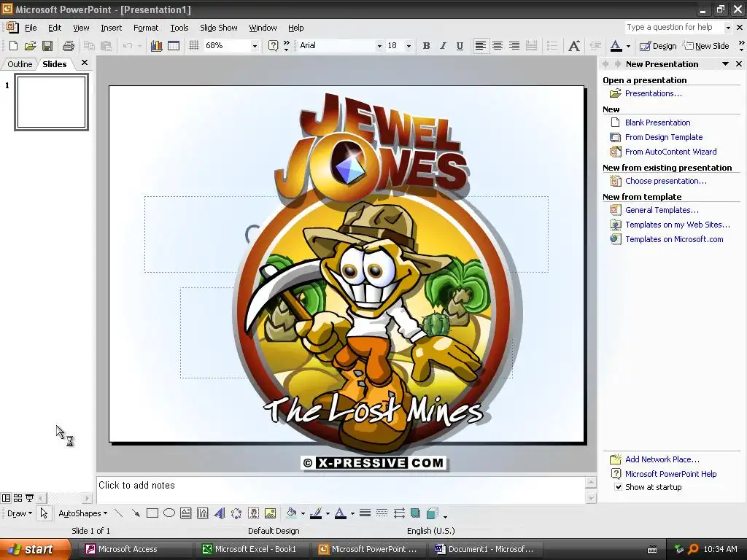The width and height of the screenshot is (747, 560).
Task: Align text right
Action: tap(514, 46)
